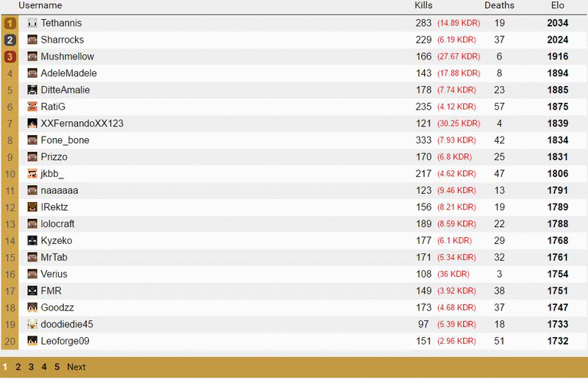Click the silver rank 2 badge
The height and width of the screenshot is (379, 588).
coord(10,40)
